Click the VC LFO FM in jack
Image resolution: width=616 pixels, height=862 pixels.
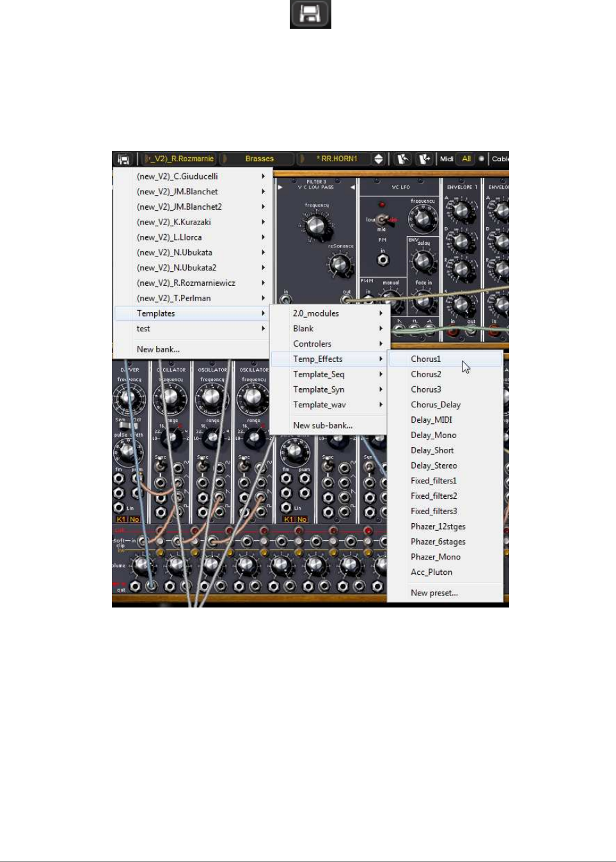pos(383,260)
